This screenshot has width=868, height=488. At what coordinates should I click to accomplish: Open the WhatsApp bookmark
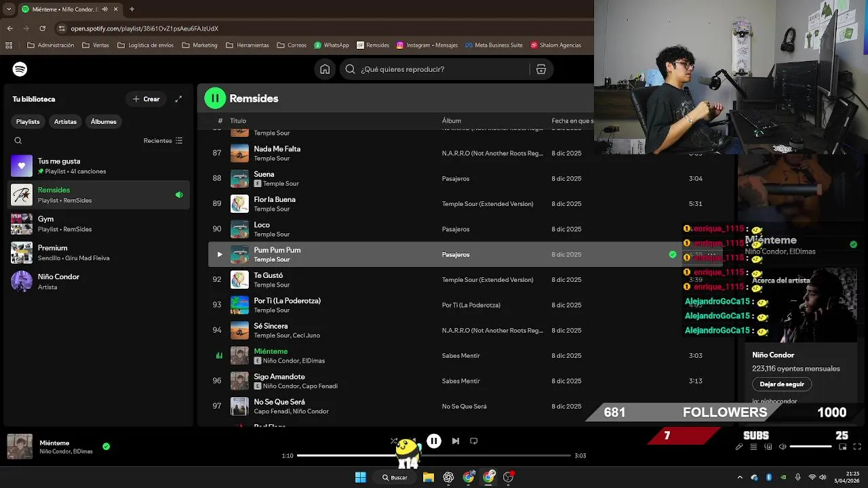332,45
